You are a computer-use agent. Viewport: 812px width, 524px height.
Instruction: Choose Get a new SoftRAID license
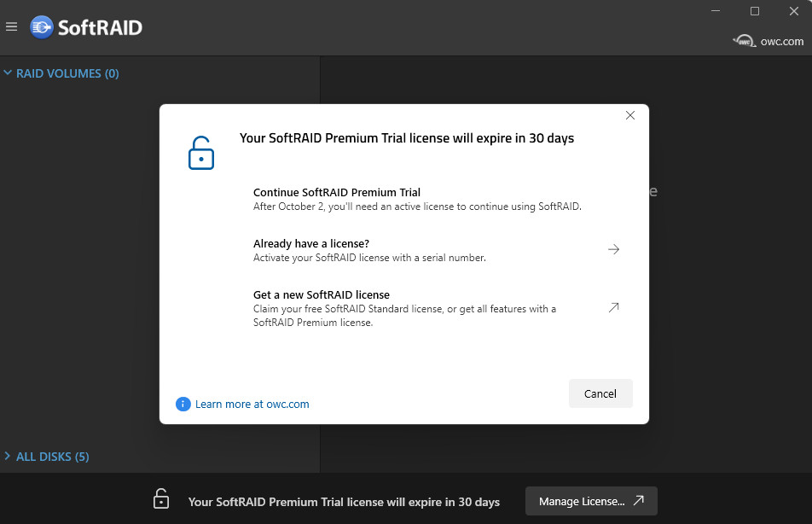click(434, 308)
